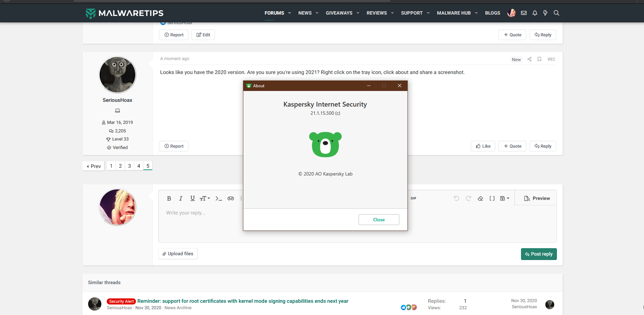The image size is (644, 315).
Task: Go to page 3 of thread
Action: [x=129, y=166]
